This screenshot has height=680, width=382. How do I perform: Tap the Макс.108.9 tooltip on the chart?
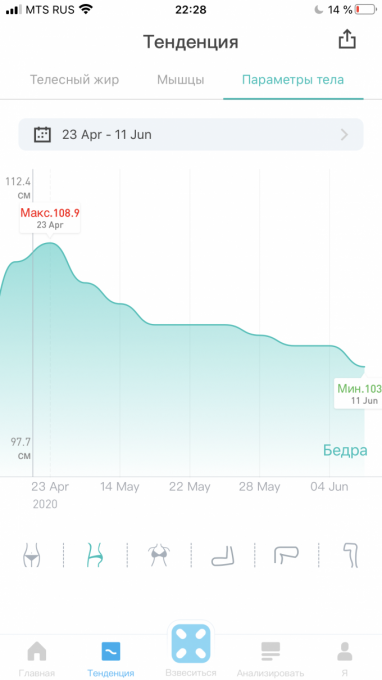50,218
